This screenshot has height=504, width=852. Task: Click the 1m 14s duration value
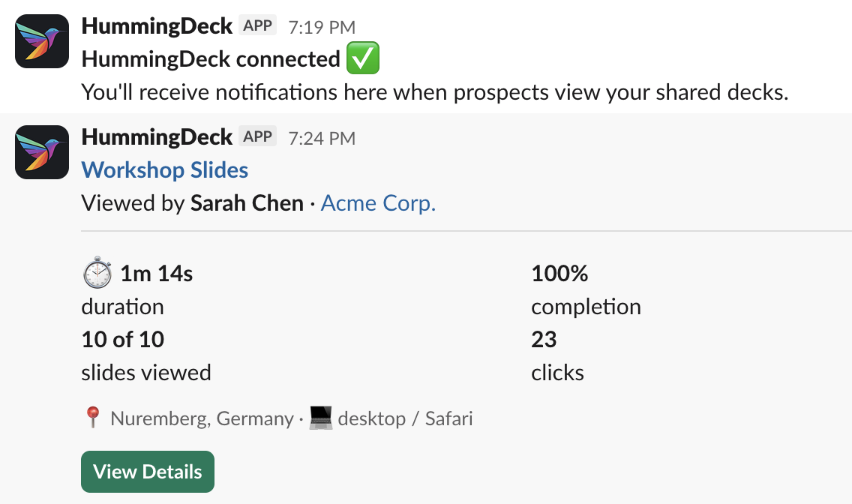pos(154,273)
